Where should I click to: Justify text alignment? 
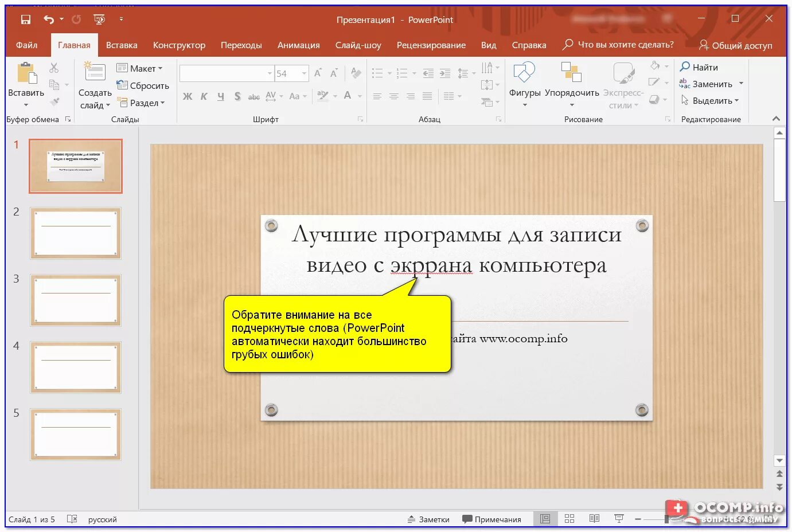coord(427,96)
